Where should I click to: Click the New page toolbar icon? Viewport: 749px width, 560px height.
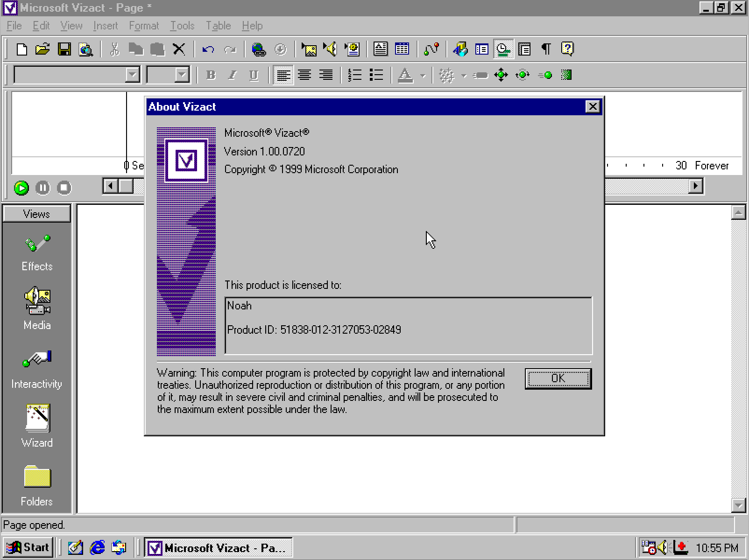tap(21, 49)
